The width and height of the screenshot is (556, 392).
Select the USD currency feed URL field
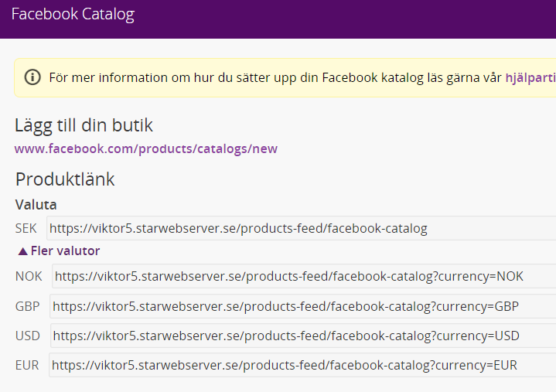303,336
